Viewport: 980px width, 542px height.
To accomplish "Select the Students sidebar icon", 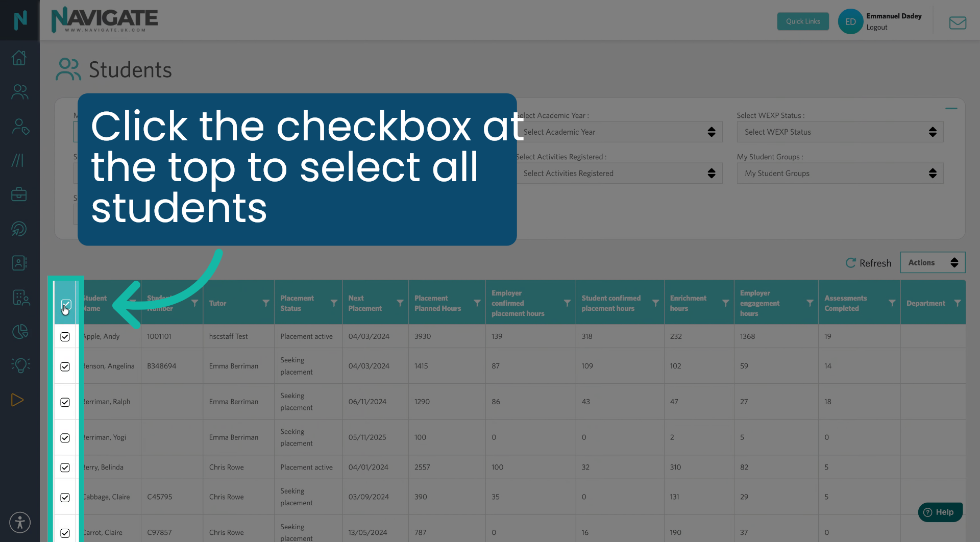I will [x=19, y=92].
